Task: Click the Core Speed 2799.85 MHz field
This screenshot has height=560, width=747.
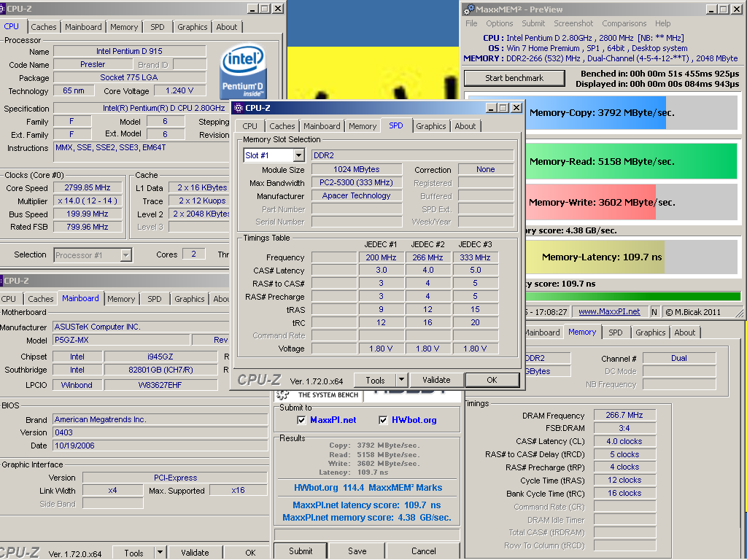Action: tap(88, 187)
